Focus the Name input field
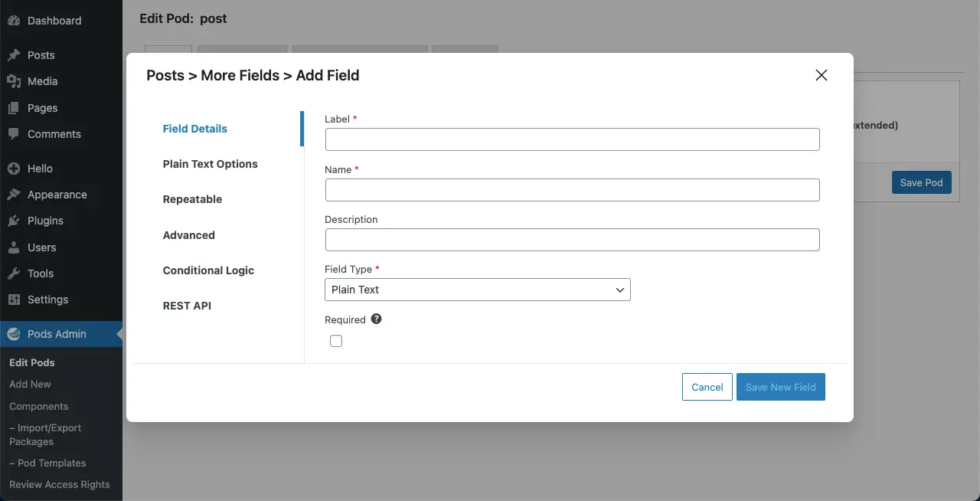 point(573,190)
